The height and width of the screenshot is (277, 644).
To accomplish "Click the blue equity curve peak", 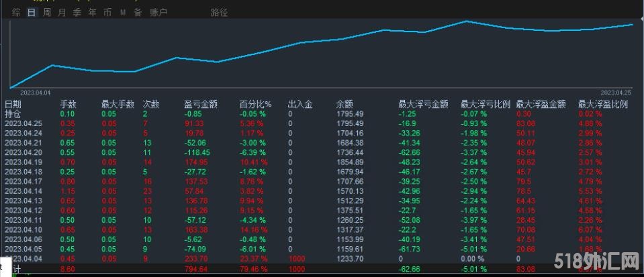I will pyautogui.click(x=467, y=21).
